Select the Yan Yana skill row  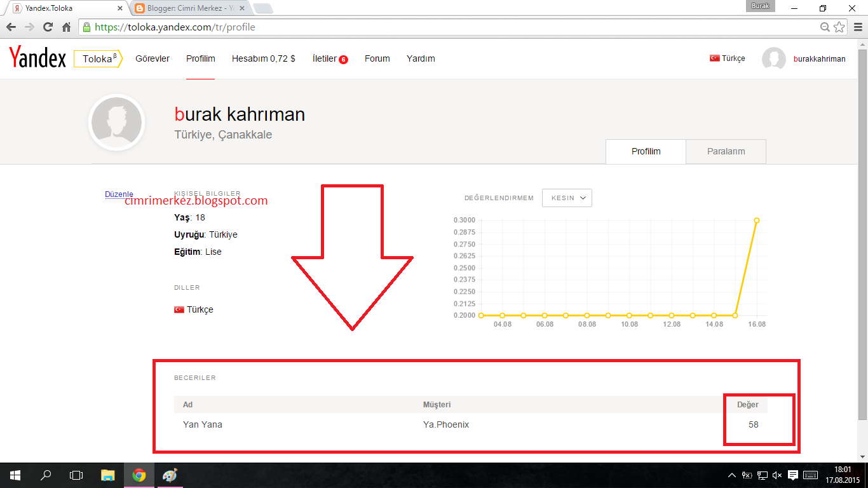[x=471, y=424]
